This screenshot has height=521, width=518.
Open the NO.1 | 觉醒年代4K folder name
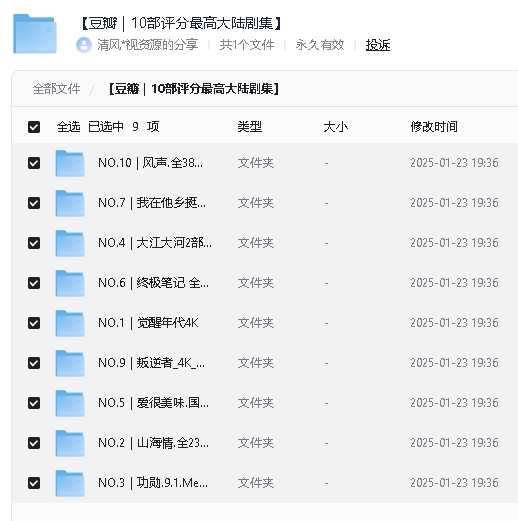pyautogui.click(x=148, y=323)
